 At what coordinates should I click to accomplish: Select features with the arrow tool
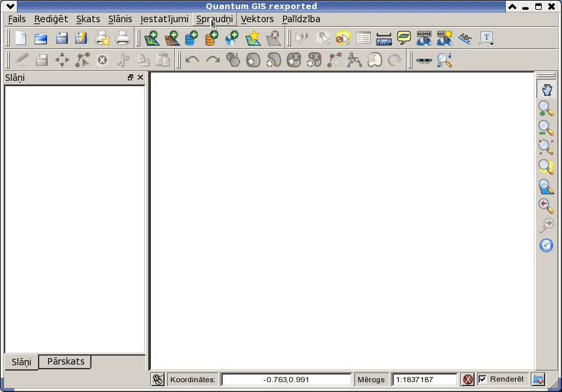[x=323, y=38]
